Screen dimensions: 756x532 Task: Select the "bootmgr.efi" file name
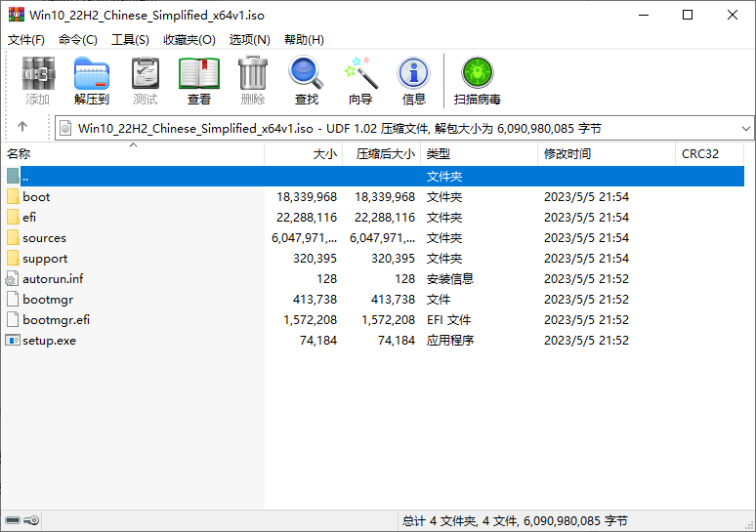click(x=56, y=319)
